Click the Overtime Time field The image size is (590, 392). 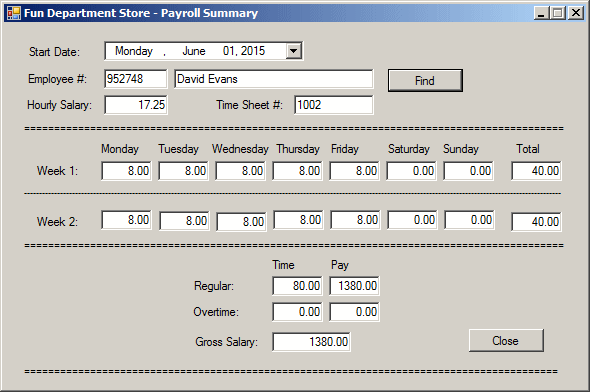(298, 312)
